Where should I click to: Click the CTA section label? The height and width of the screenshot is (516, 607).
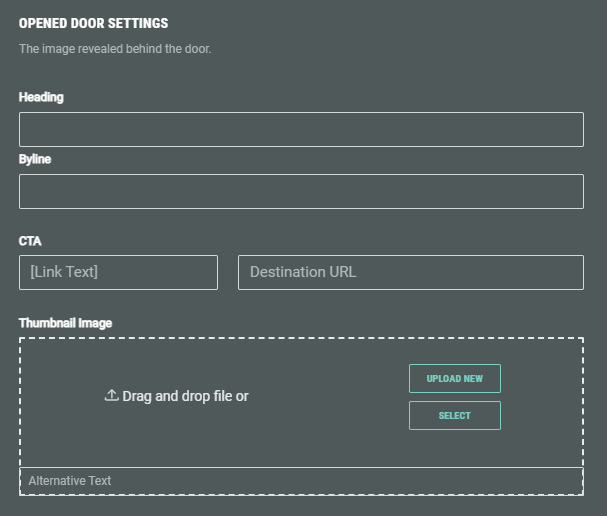point(30,241)
